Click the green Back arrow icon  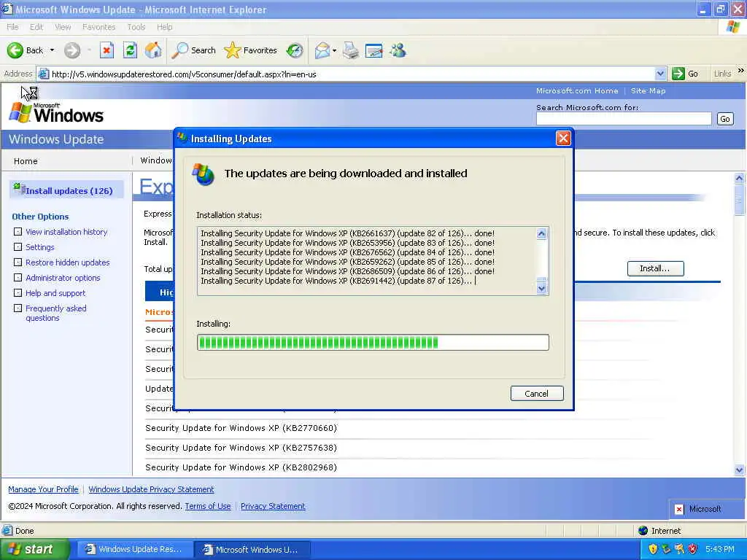click(x=15, y=50)
